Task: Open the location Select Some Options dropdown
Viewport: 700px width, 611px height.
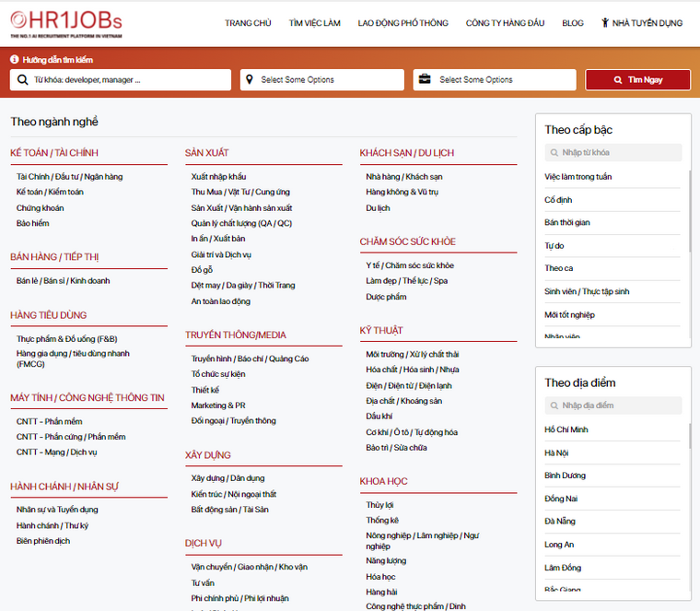Action: [327, 80]
